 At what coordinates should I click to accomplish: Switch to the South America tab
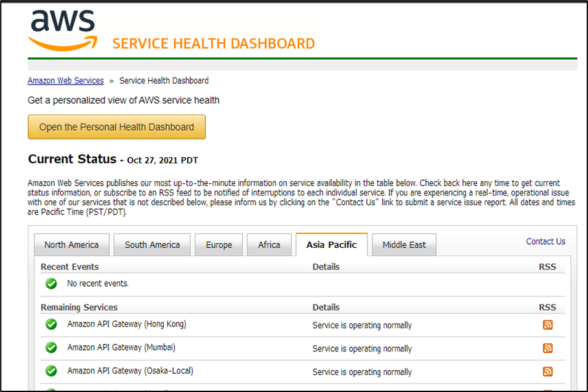pos(152,245)
